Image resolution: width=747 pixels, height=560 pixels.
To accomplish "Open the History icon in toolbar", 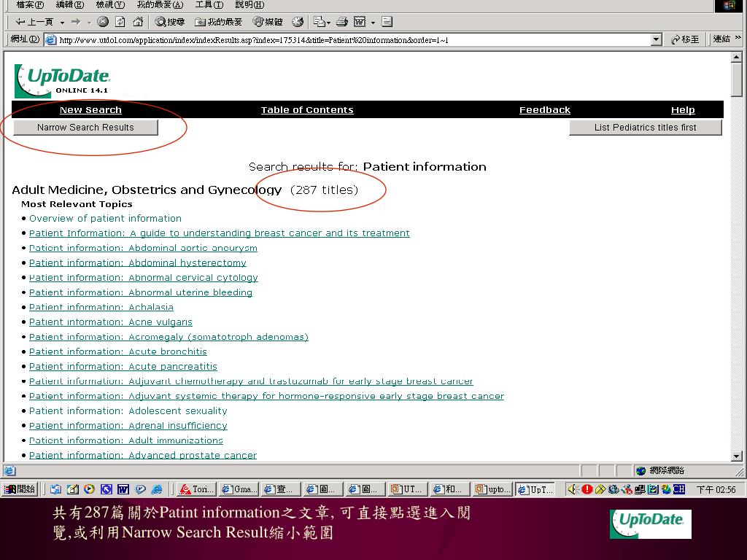I will (x=298, y=22).
